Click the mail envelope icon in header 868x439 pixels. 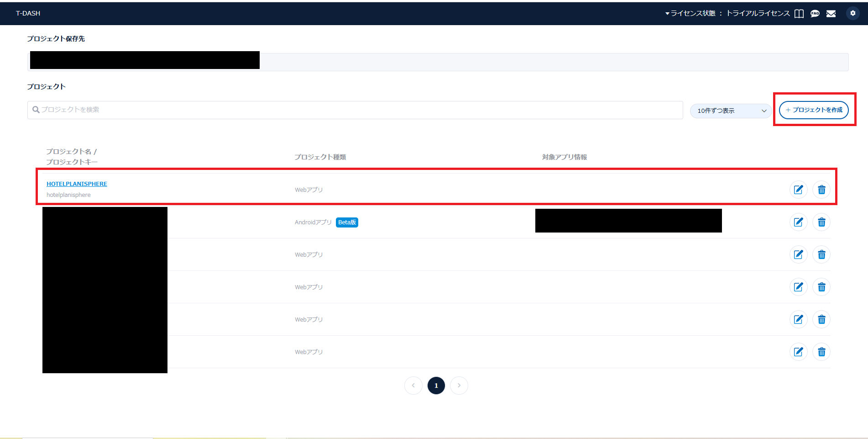831,14
